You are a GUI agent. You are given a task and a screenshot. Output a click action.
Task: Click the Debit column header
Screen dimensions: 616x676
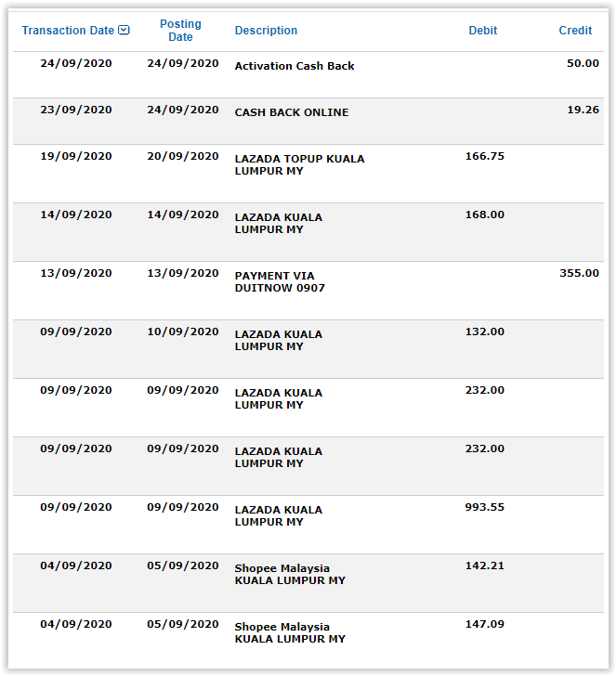(483, 30)
